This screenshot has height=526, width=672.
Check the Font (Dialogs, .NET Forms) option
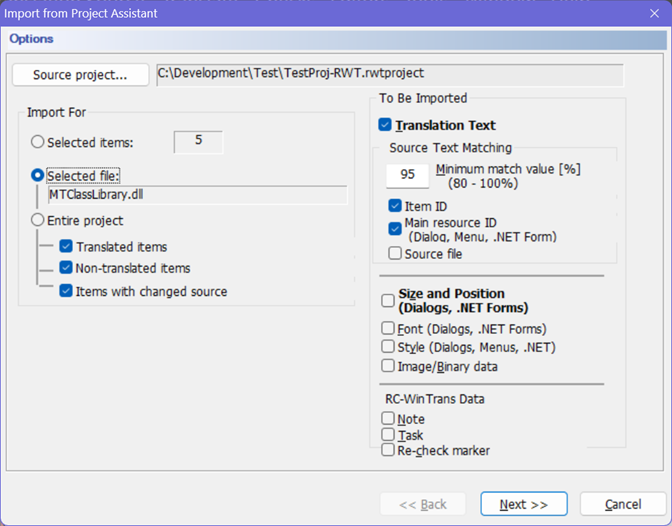(x=388, y=328)
